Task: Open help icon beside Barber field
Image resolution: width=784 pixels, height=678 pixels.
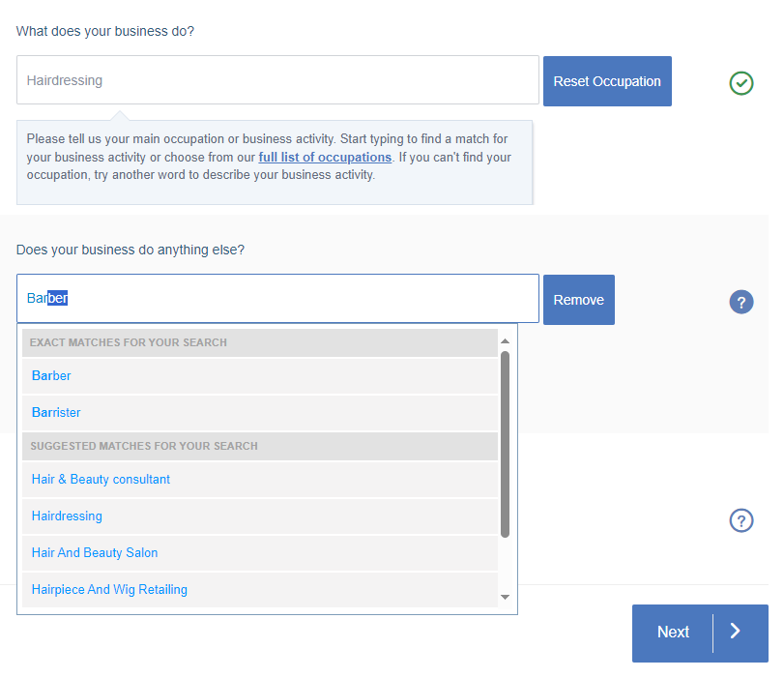Action: pyautogui.click(x=741, y=302)
